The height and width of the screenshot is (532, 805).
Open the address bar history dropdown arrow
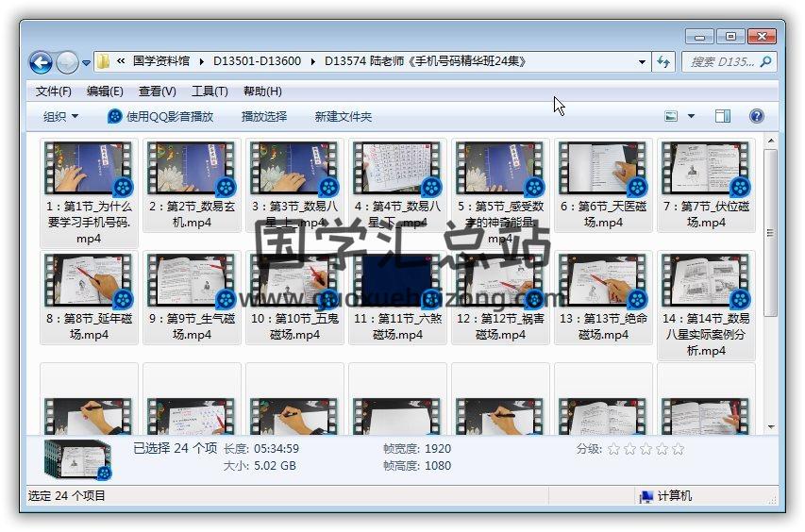tap(643, 61)
